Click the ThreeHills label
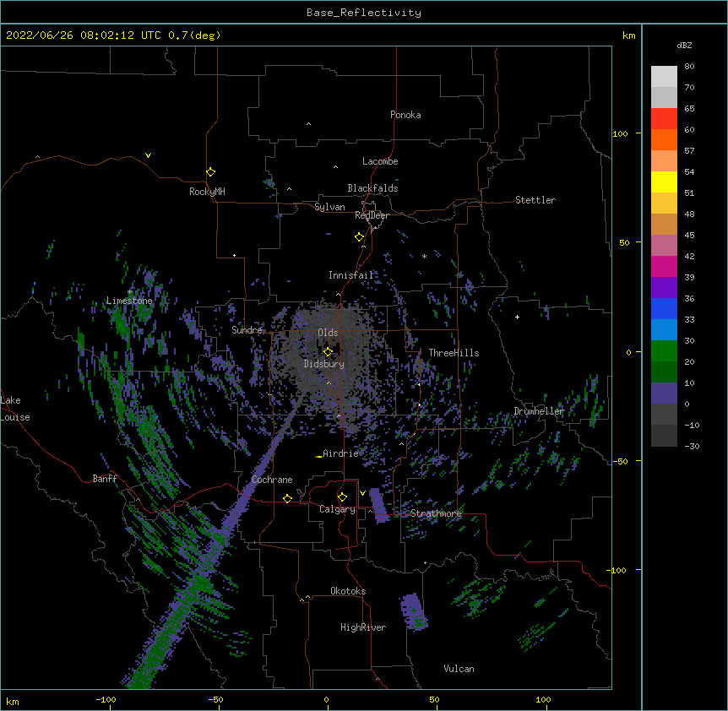Screen dimensions: 728x711 (x=454, y=353)
